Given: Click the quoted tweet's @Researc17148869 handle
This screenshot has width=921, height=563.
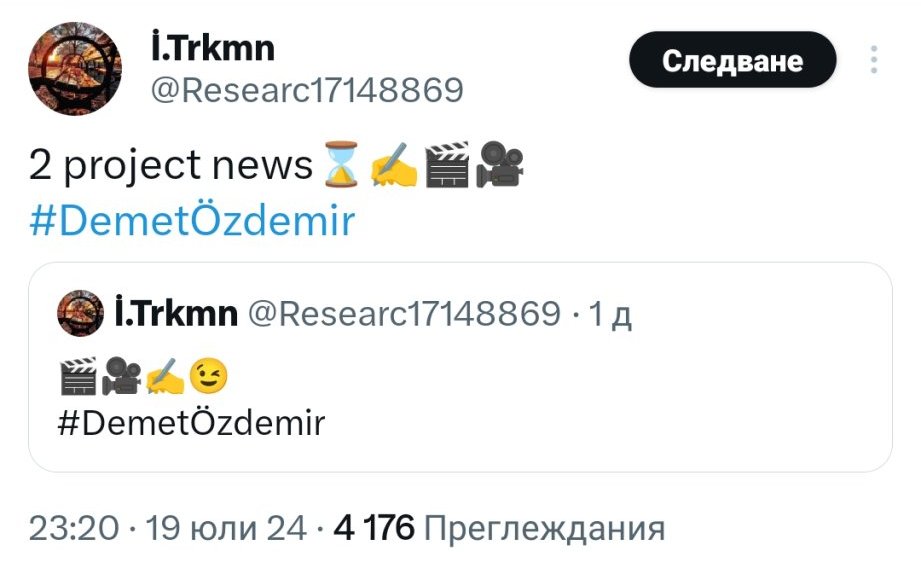Looking at the screenshot, I should (x=403, y=315).
